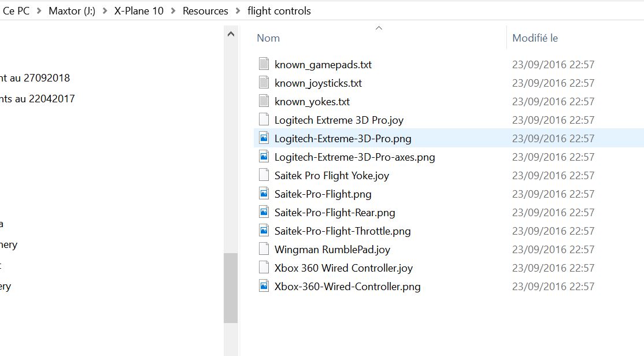This screenshot has height=356, width=644.
Task: Click the Saitek Pro Flight Yoke.joy file icon
Action: [x=264, y=175]
